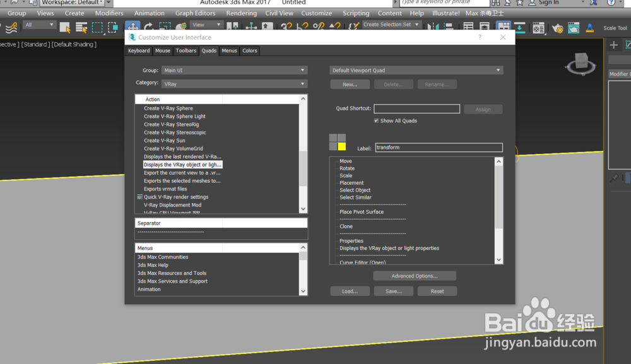Click the Sign In link
631x364 pixels.
(548, 3)
